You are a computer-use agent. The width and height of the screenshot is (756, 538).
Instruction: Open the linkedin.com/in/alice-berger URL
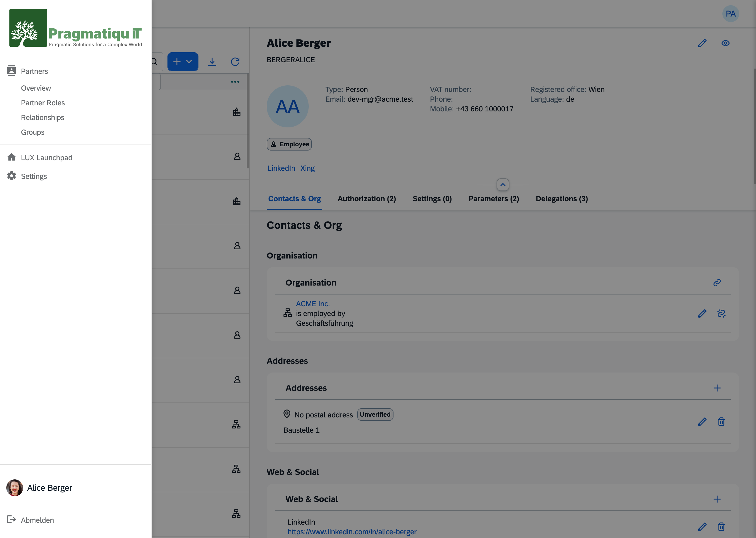click(x=352, y=532)
